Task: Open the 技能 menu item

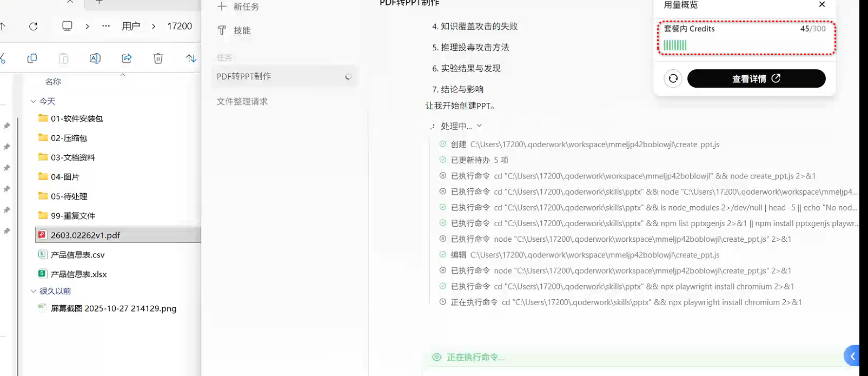Action: 241,30
